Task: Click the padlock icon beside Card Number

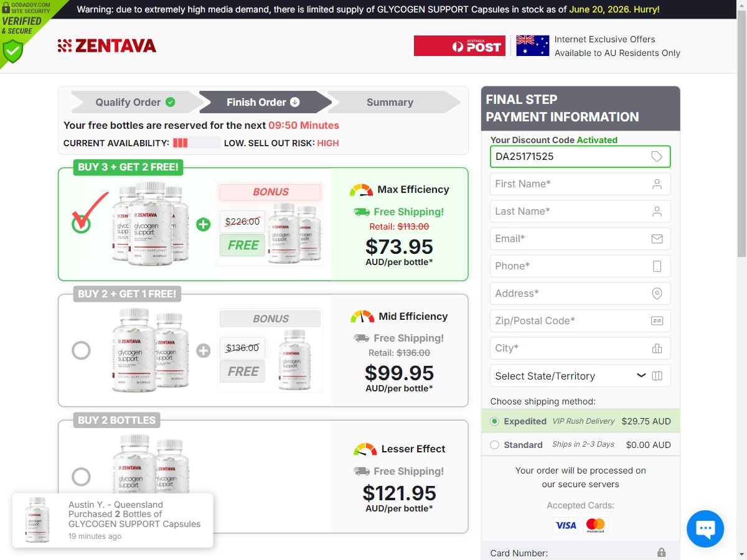Action: (661, 553)
